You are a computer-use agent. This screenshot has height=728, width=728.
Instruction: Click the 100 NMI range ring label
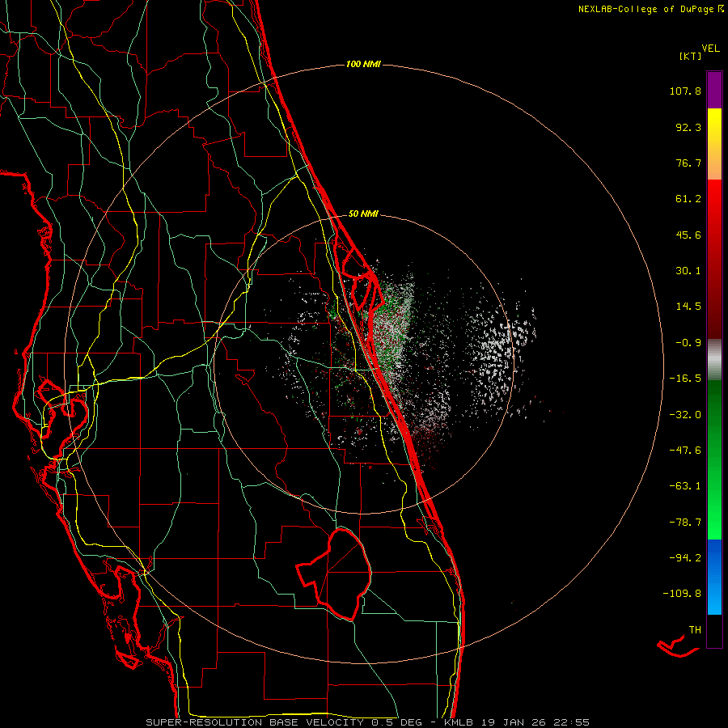(363, 64)
